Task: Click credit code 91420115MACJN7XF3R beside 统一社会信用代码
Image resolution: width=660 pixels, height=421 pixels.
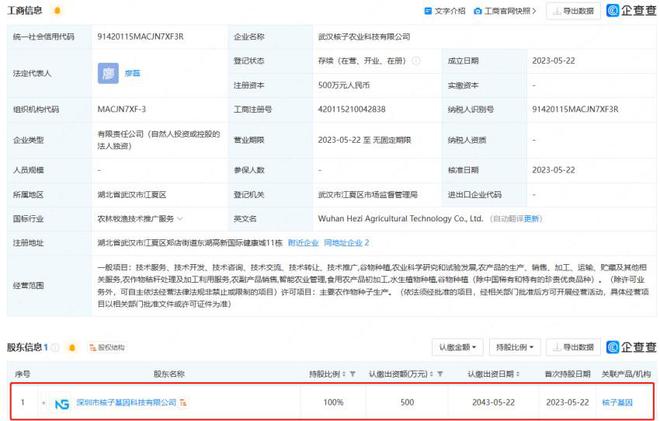Action: point(141,37)
